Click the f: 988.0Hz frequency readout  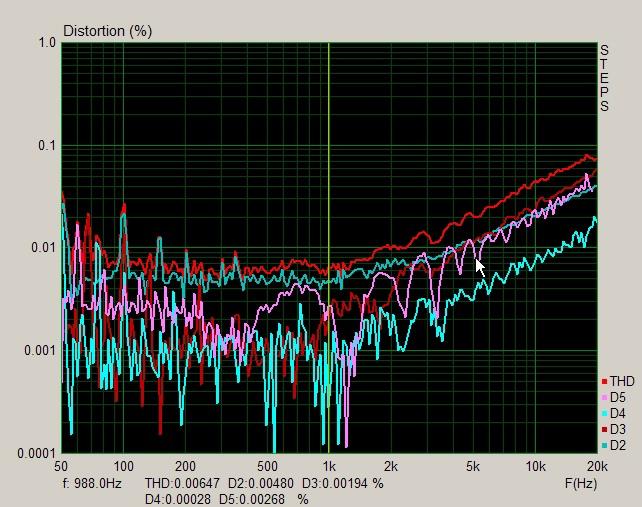click(x=92, y=483)
